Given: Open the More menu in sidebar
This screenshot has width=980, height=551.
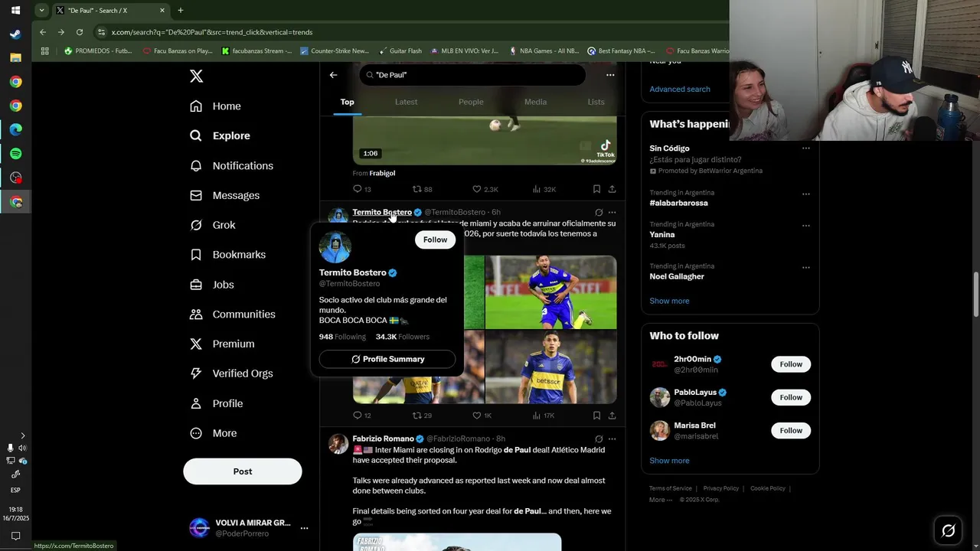Looking at the screenshot, I should point(213,433).
